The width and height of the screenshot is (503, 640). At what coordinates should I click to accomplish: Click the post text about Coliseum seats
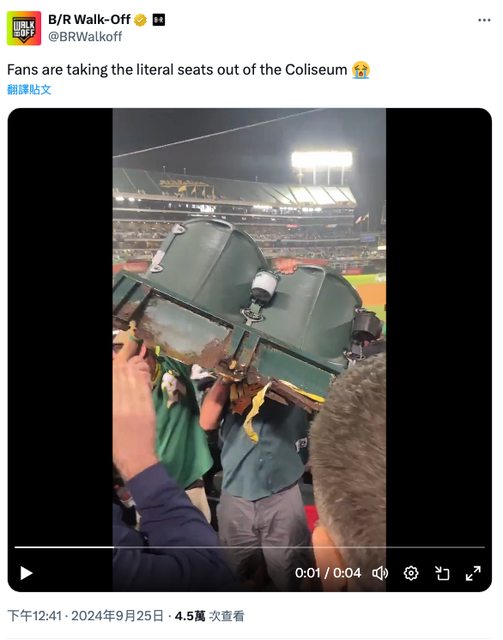177,70
